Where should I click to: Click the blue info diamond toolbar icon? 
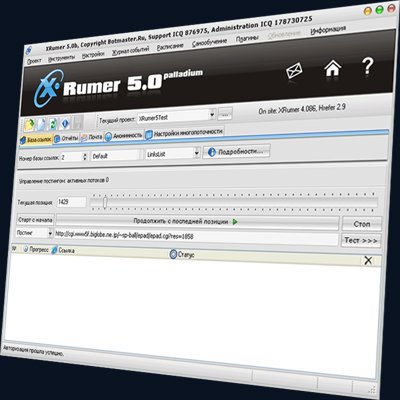pyautogui.click(x=65, y=123)
